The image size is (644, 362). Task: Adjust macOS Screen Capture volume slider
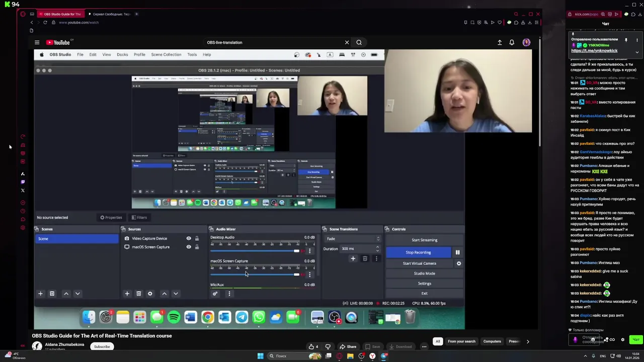point(255,275)
